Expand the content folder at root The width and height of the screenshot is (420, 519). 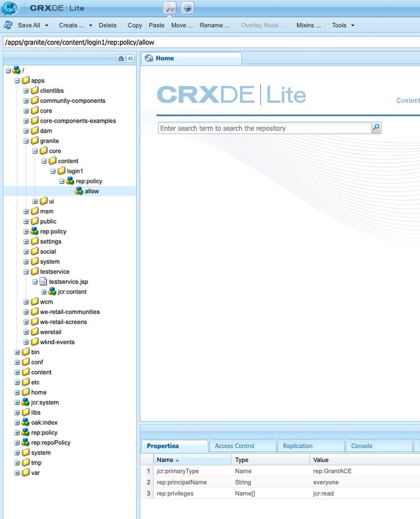pos(17,372)
